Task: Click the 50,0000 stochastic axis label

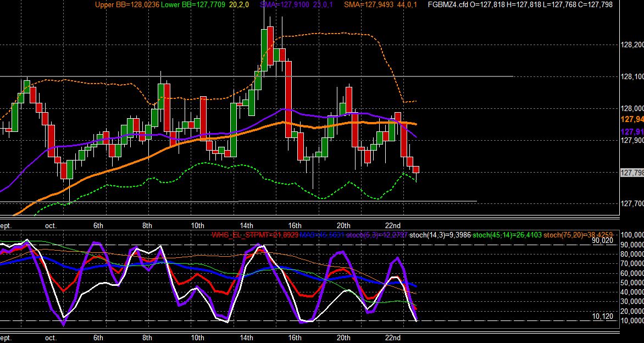Action: pyautogui.click(x=632, y=283)
